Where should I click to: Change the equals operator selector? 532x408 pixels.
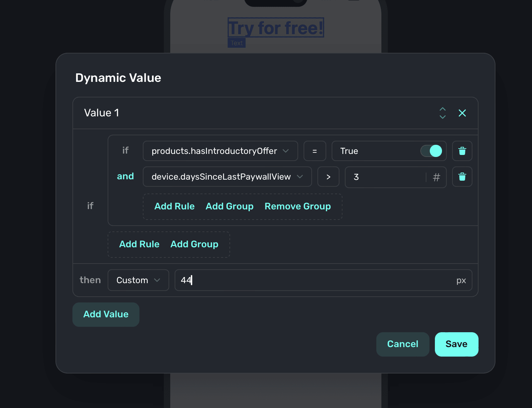tap(315, 151)
